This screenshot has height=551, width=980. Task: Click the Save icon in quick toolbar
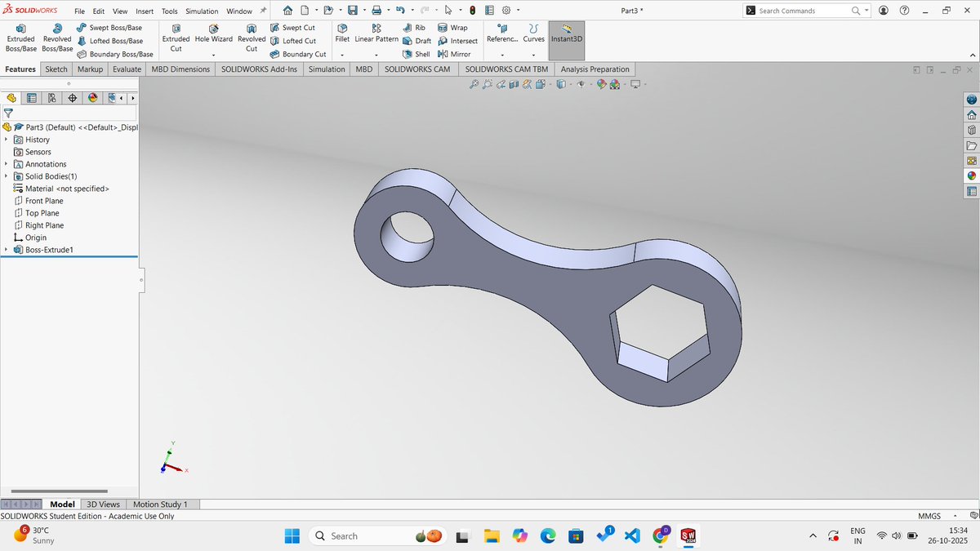tap(353, 11)
